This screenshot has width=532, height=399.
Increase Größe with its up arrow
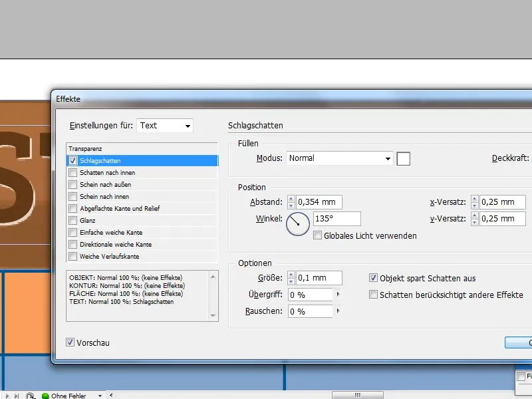[x=291, y=275]
